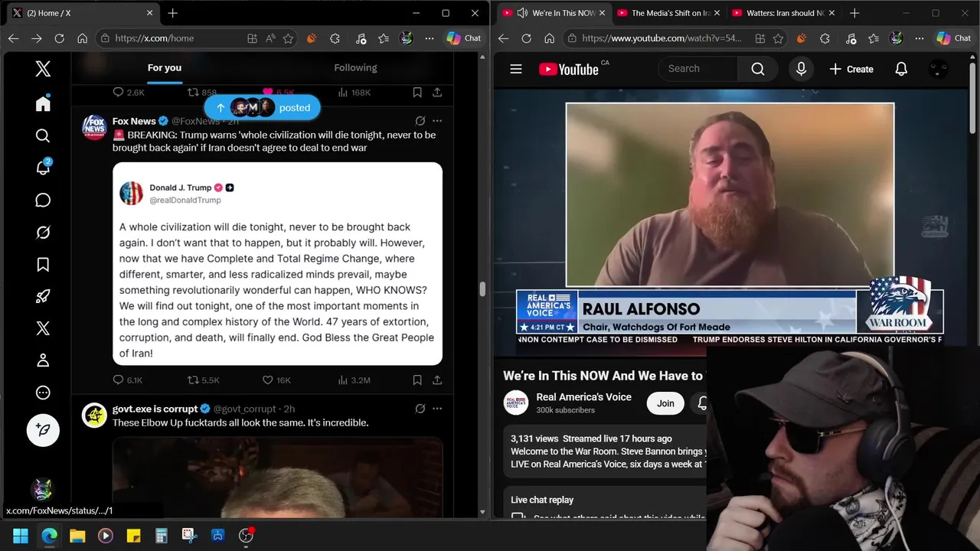Like the Fox News post
The width and height of the screenshot is (980, 551).
coord(276,380)
